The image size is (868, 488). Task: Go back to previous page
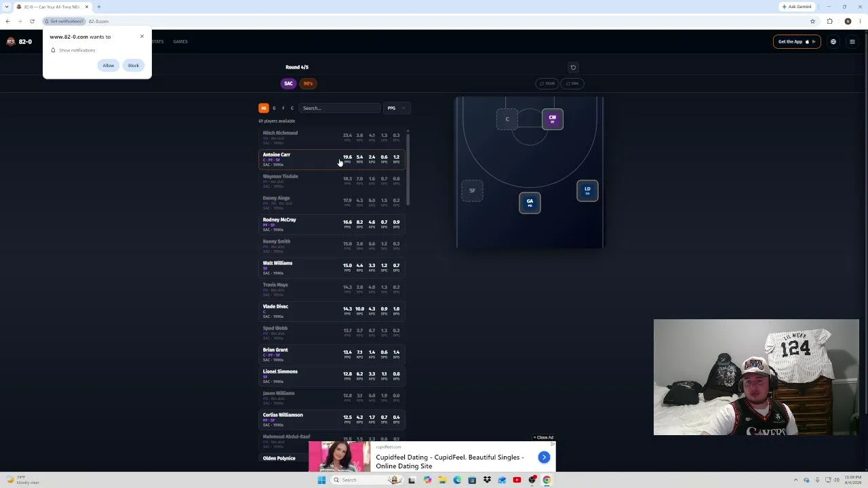point(7,21)
